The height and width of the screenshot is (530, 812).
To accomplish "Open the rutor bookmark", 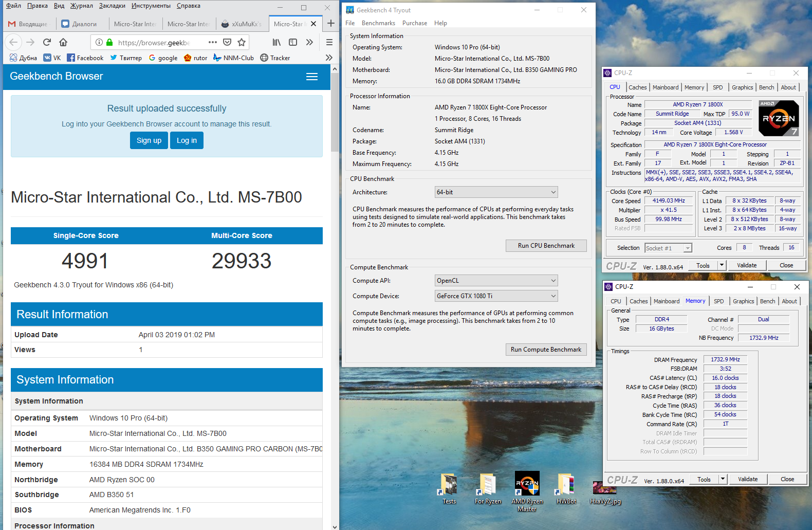I will (x=196, y=58).
